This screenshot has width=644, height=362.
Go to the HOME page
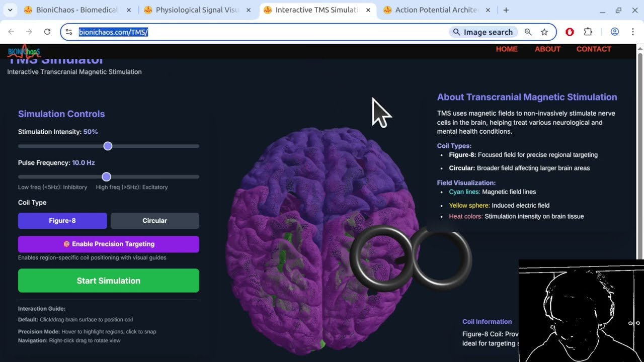click(507, 49)
